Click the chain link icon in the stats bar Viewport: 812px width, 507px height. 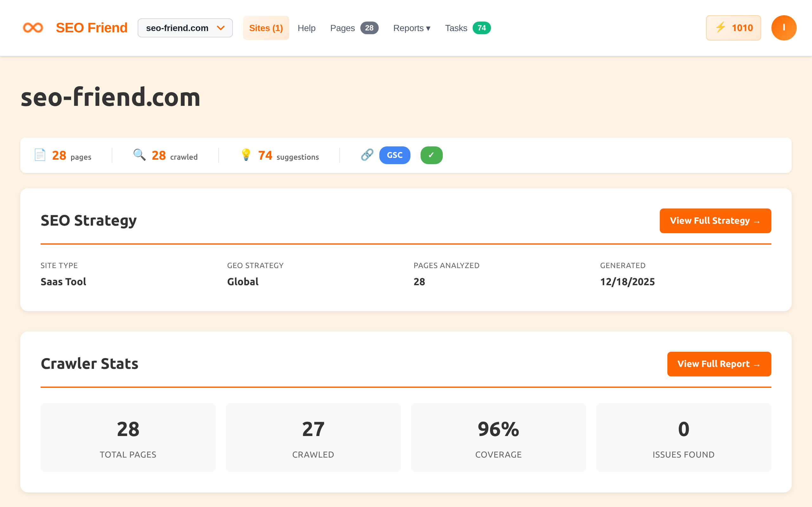367,155
